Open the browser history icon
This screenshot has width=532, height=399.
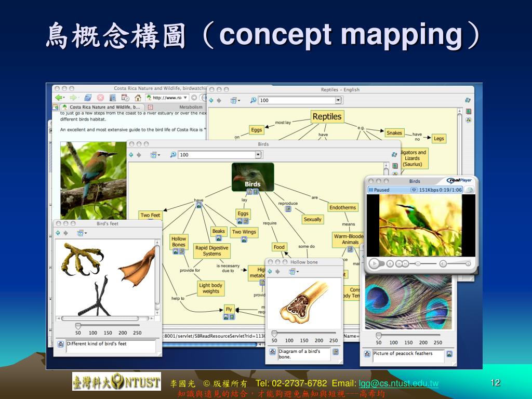[125, 98]
